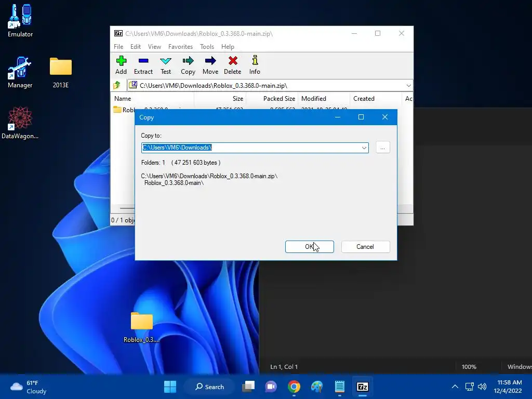Click the Extract toolbar icon

(x=143, y=65)
